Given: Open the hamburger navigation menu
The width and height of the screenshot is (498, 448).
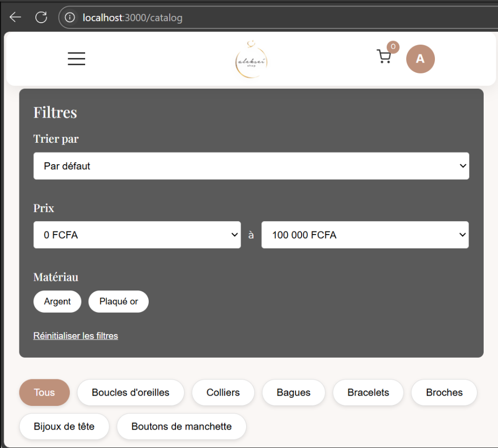Looking at the screenshot, I should [76, 59].
